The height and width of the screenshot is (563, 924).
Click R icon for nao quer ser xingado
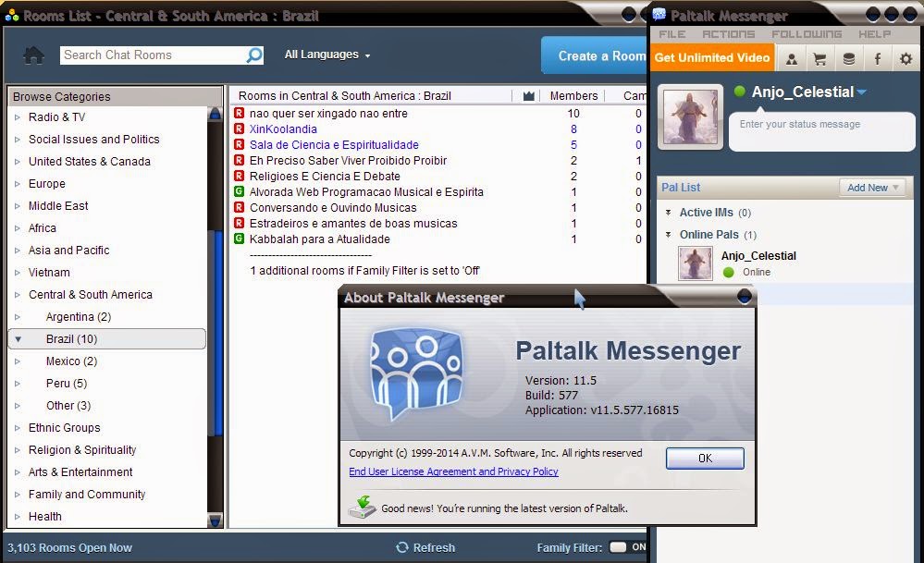click(x=239, y=113)
